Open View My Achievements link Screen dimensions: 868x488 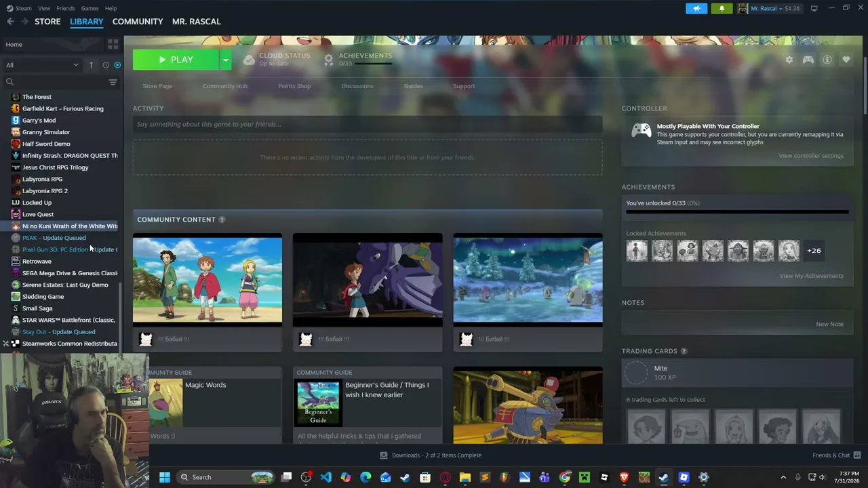click(811, 276)
